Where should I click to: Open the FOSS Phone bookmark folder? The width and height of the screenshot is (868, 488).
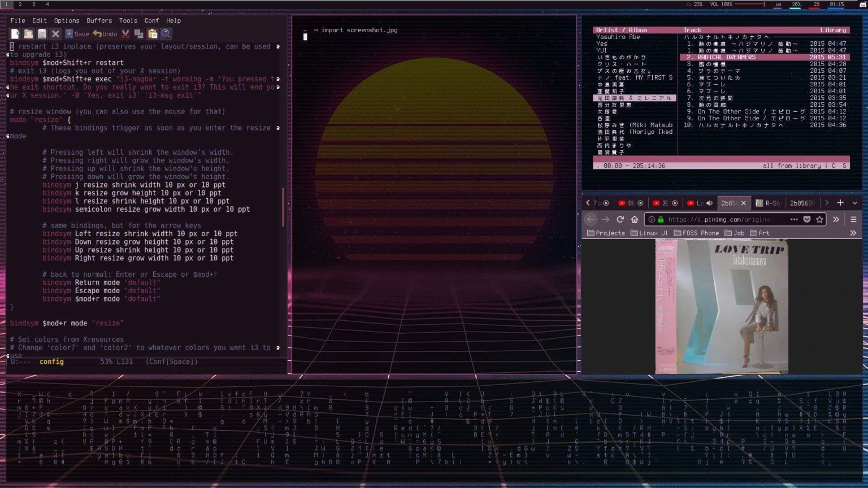pyautogui.click(x=696, y=233)
